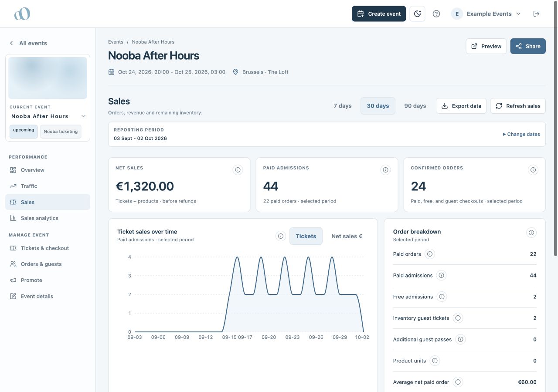Open the help question mark icon
The width and height of the screenshot is (558, 392).
[436, 14]
